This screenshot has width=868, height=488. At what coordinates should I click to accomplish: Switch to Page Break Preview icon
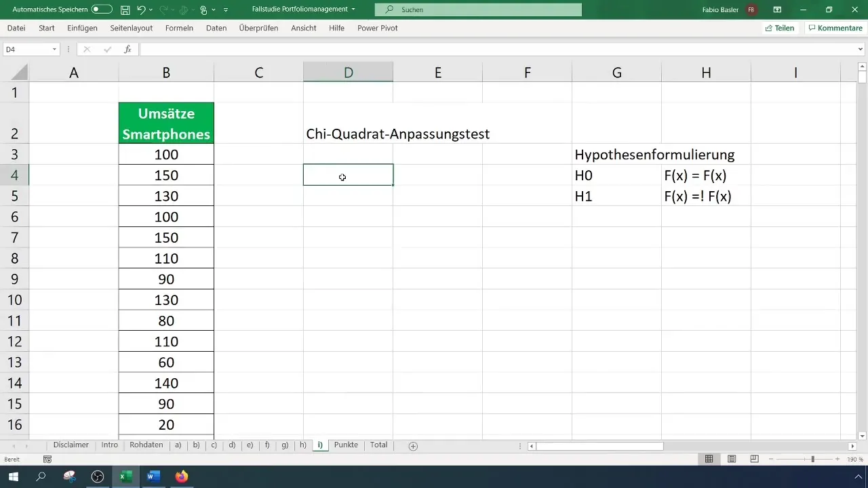(754, 459)
